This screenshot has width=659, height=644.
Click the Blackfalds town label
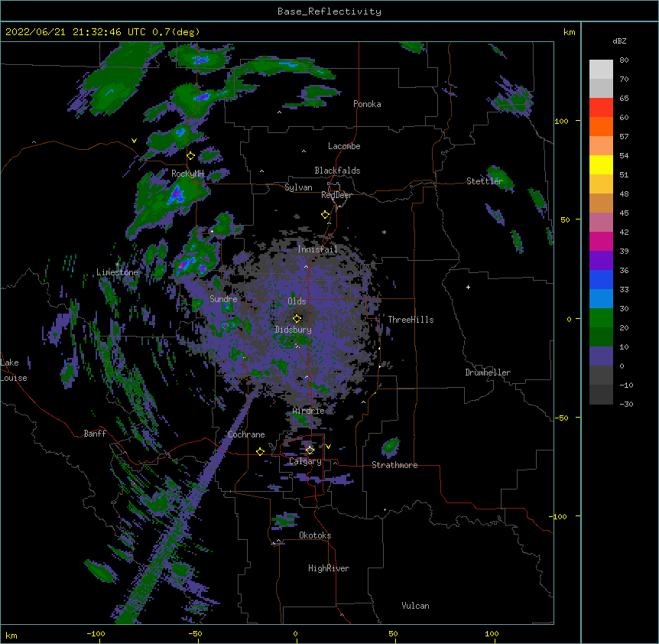pos(337,171)
